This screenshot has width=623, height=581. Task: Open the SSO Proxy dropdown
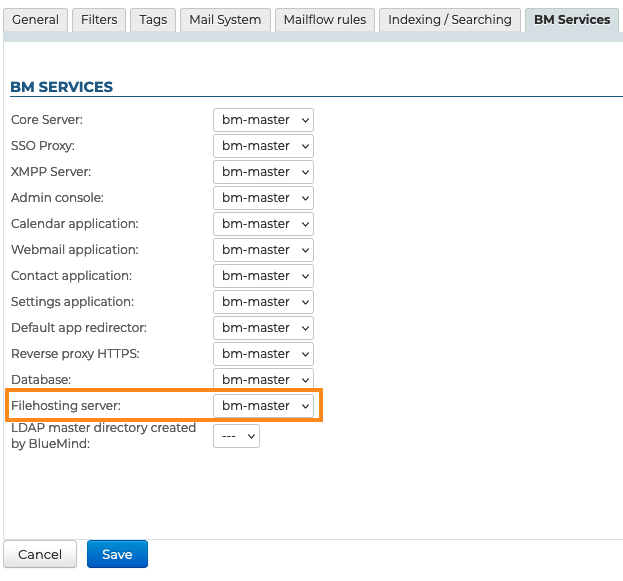[x=263, y=146]
